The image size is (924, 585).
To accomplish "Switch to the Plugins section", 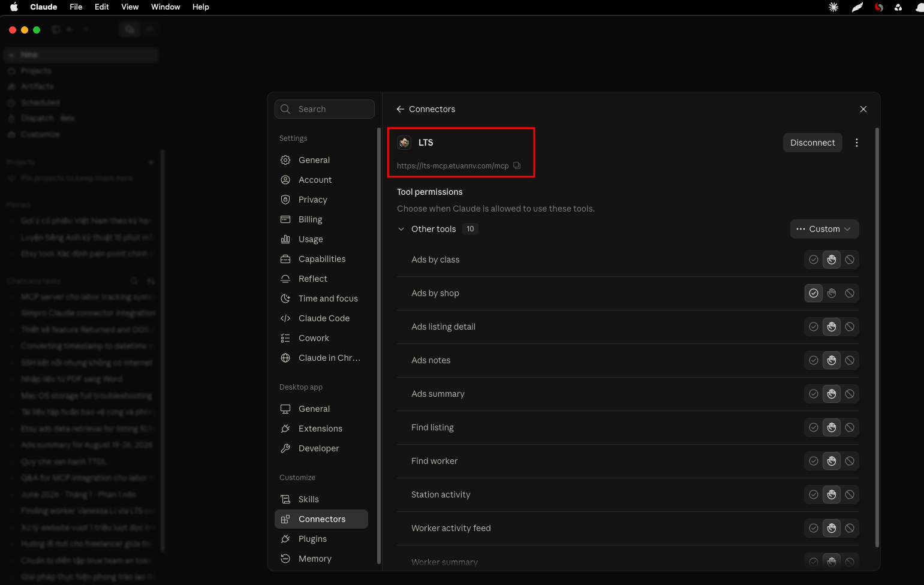I will [x=321, y=539].
